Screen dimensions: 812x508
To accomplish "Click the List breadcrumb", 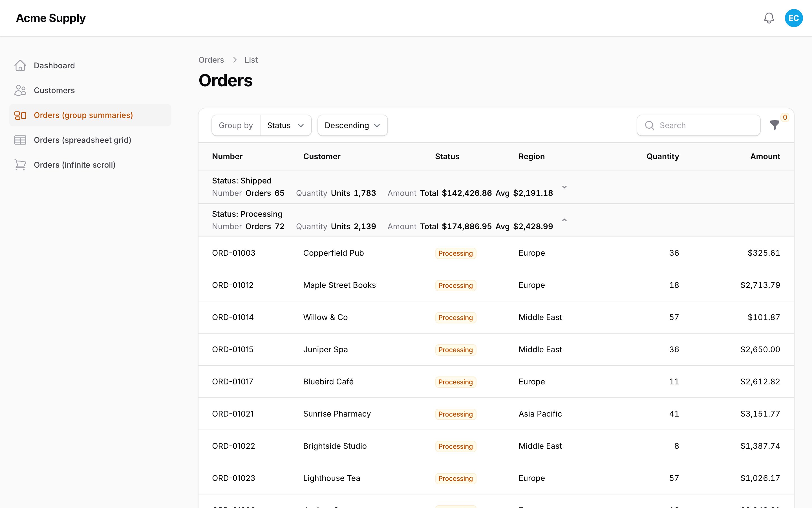I will pos(251,60).
